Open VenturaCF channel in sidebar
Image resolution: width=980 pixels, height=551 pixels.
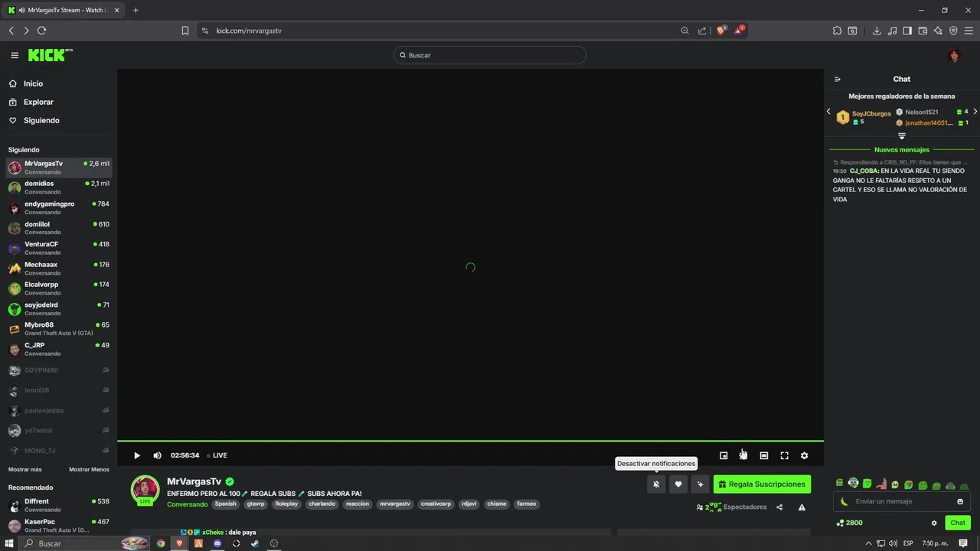[59, 248]
